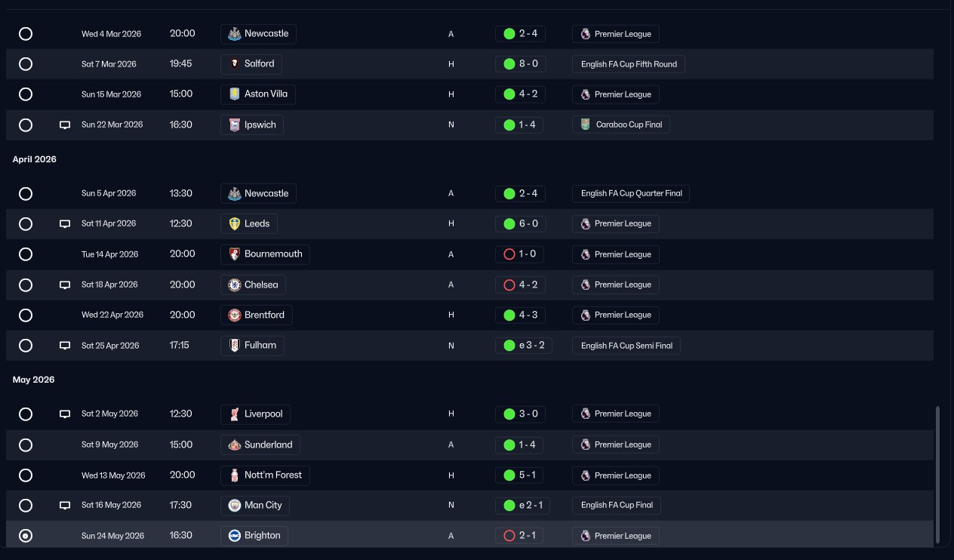Click the TV broadcast icon for Ipswich match
The height and width of the screenshot is (560, 954).
65,125
